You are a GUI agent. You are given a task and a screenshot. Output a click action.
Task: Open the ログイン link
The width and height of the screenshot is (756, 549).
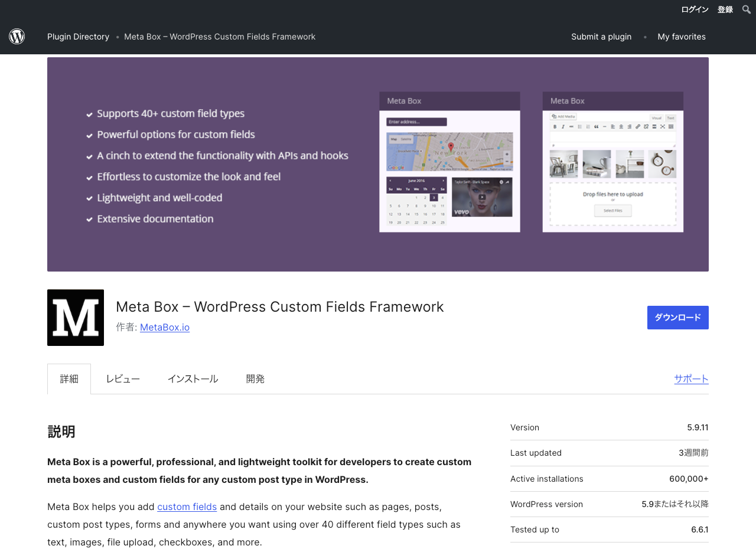coord(695,9)
